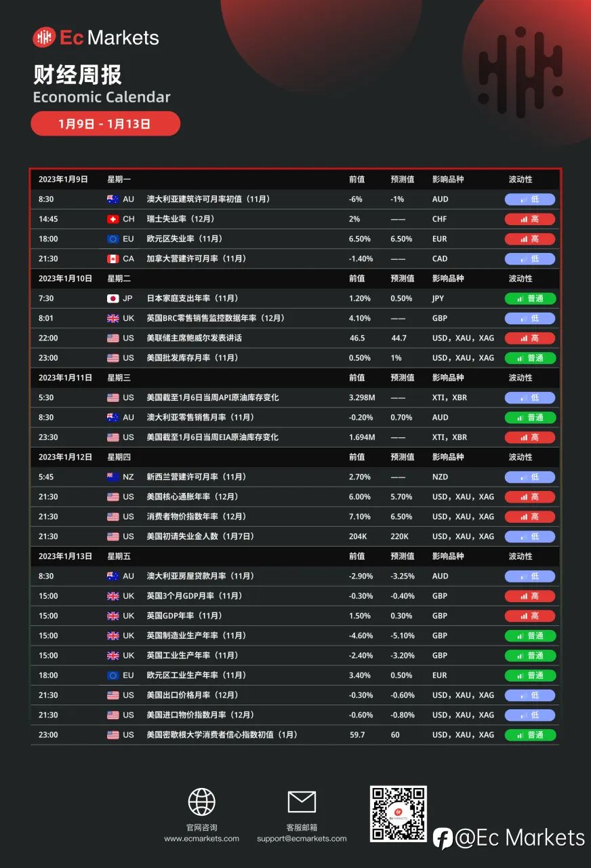
Task: Click the support@ecmarkets.com email address
Action: click(x=302, y=838)
